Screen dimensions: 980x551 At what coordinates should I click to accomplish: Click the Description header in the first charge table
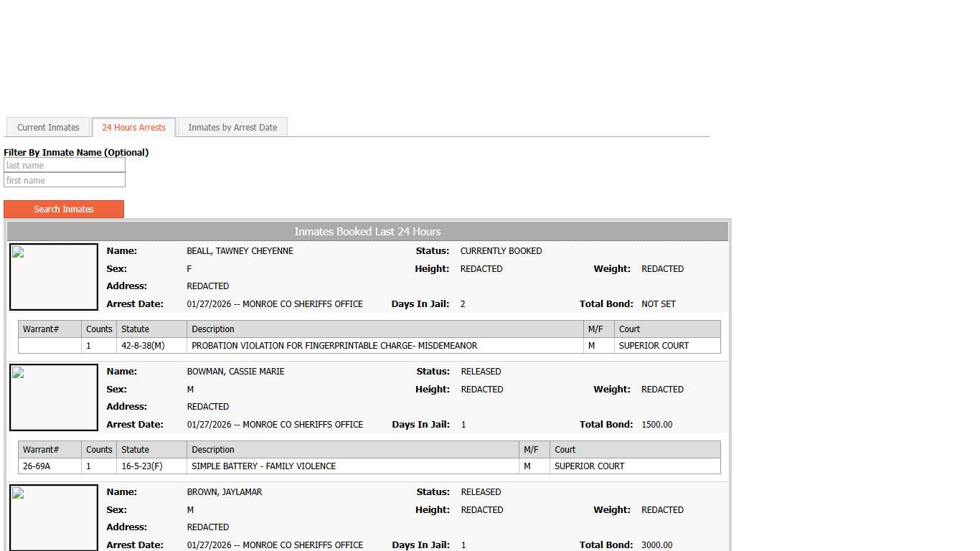(213, 329)
